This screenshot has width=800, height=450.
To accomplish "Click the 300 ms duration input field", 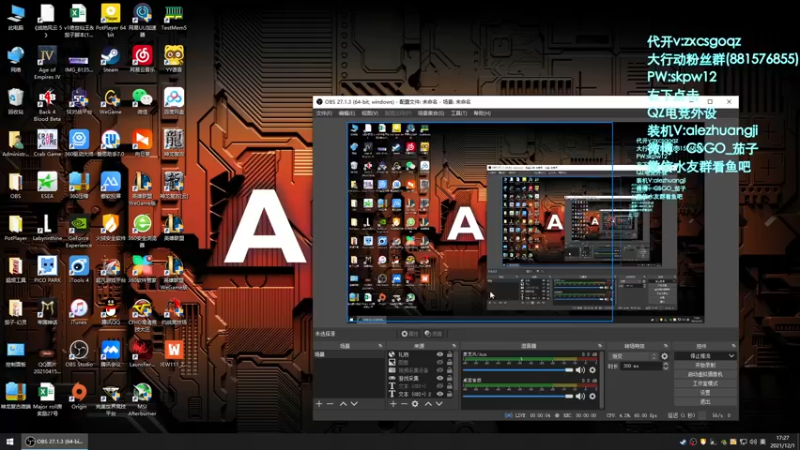I will (x=640, y=366).
